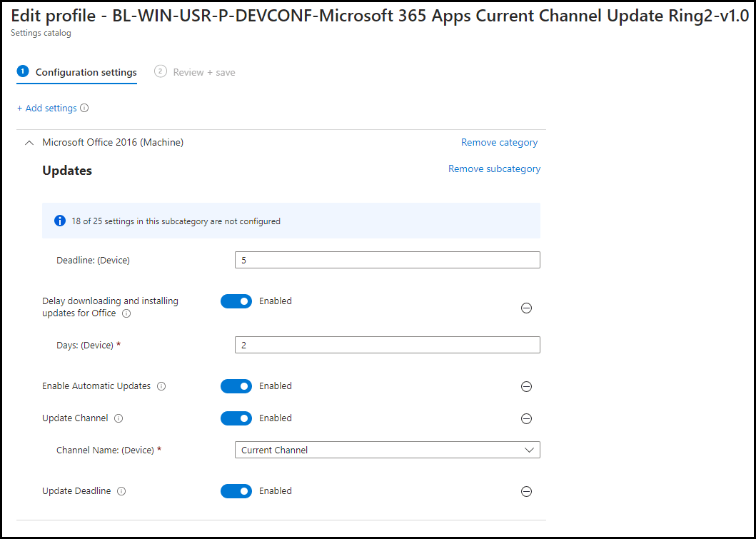Click the info icon beside Delay downloading updates

(x=126, y=313)
